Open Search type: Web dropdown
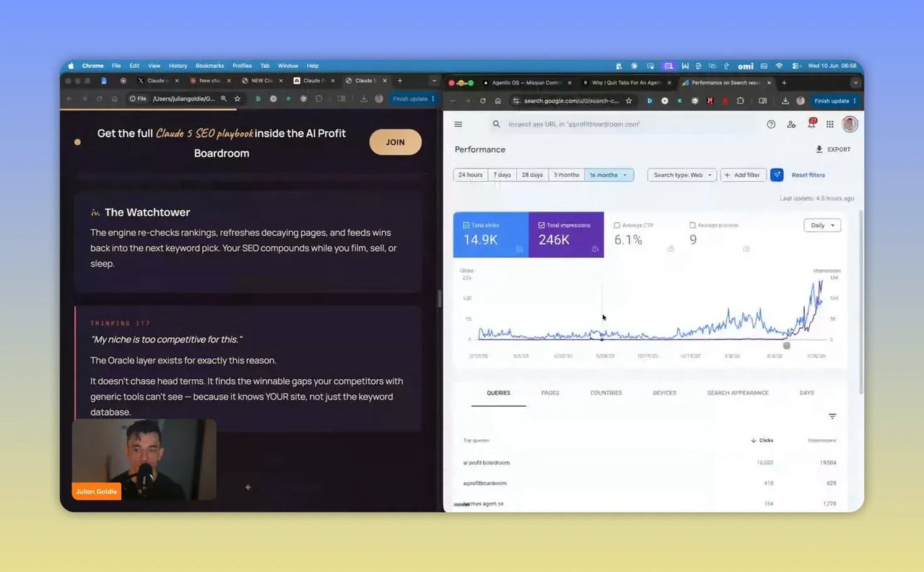 682,175
